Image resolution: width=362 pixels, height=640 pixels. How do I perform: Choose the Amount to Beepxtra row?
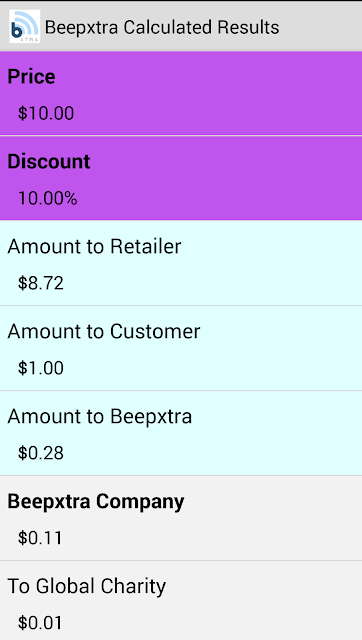pos(181,433)
